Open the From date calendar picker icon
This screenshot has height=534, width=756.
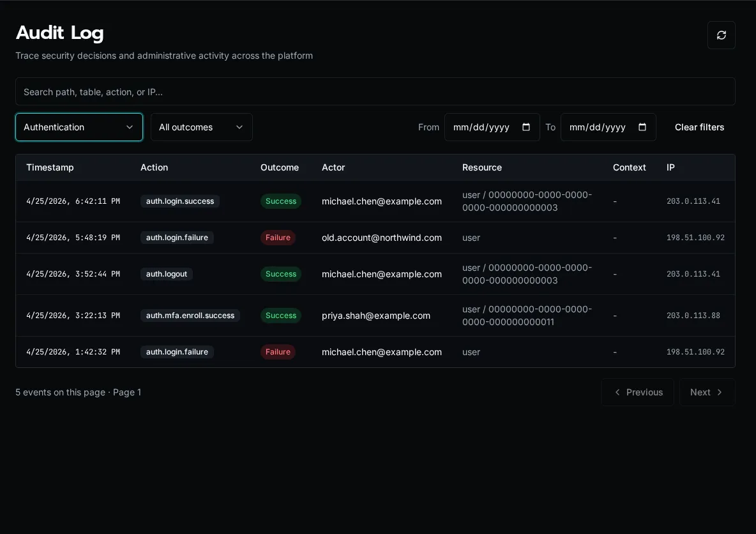(526, 127)
